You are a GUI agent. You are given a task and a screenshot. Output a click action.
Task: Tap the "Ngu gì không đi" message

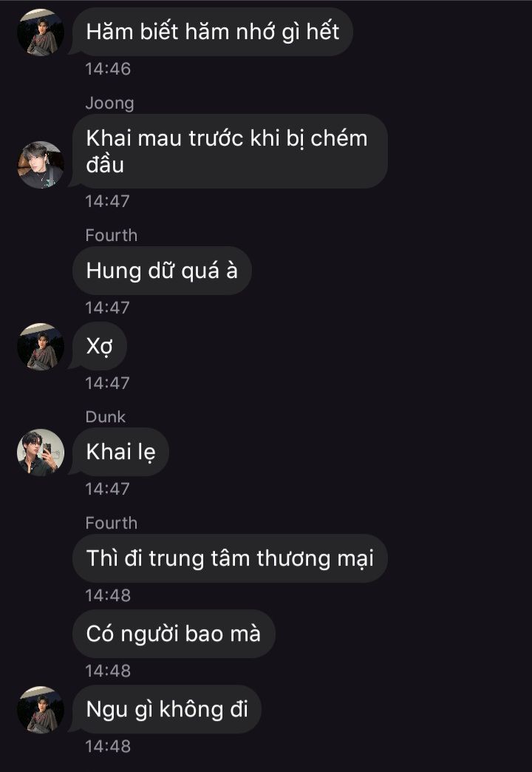click(x=167, y=709)
